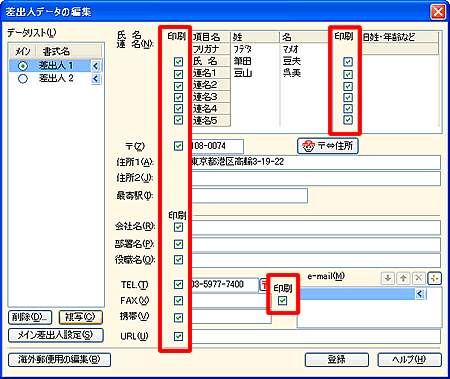Image resolution: width=450 pixels, height=379 pixels.
Task: Select the 差出人 1 radio button
Action: point(23,66)
